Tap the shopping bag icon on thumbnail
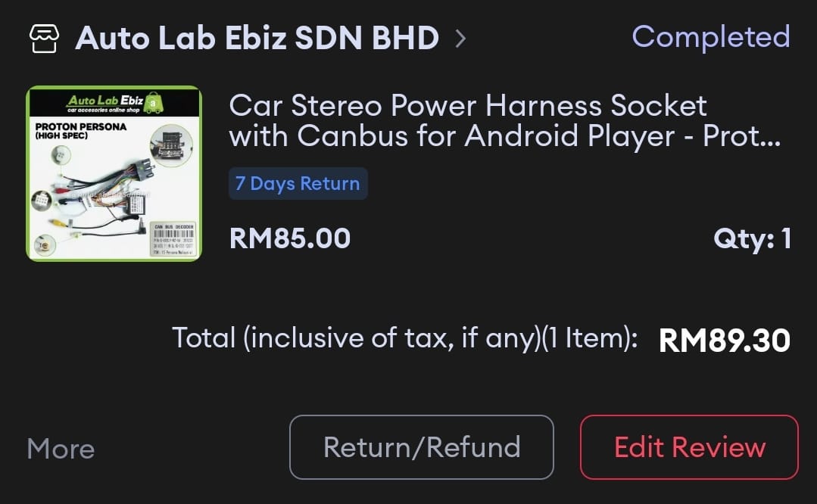 tap(153, 103)
